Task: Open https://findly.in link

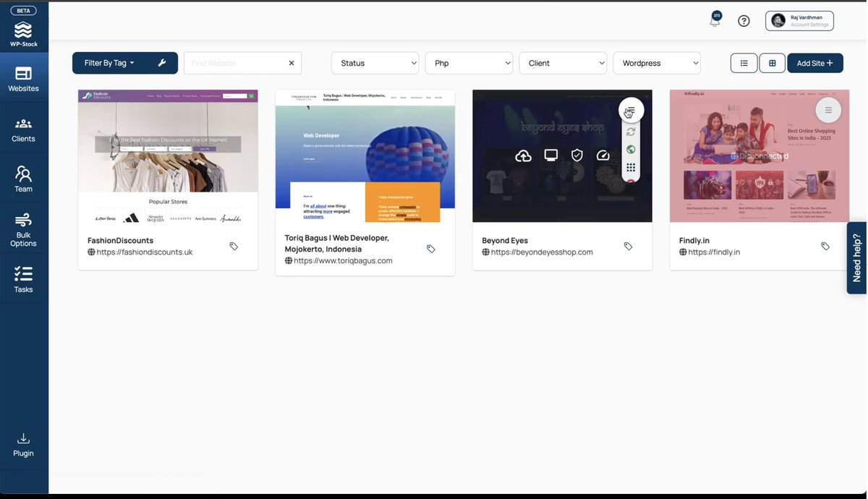Action: [x=714, y=252]
